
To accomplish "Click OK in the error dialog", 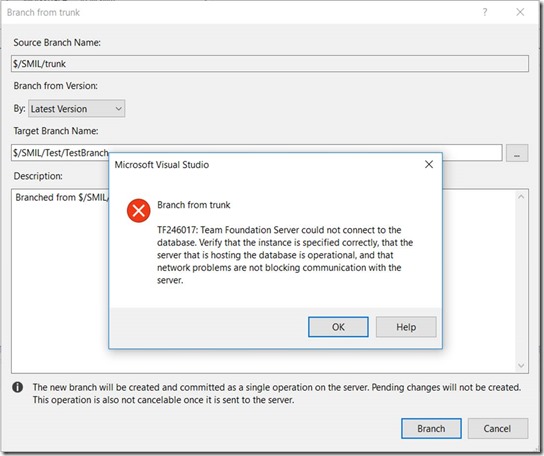I will pos(338,327).
